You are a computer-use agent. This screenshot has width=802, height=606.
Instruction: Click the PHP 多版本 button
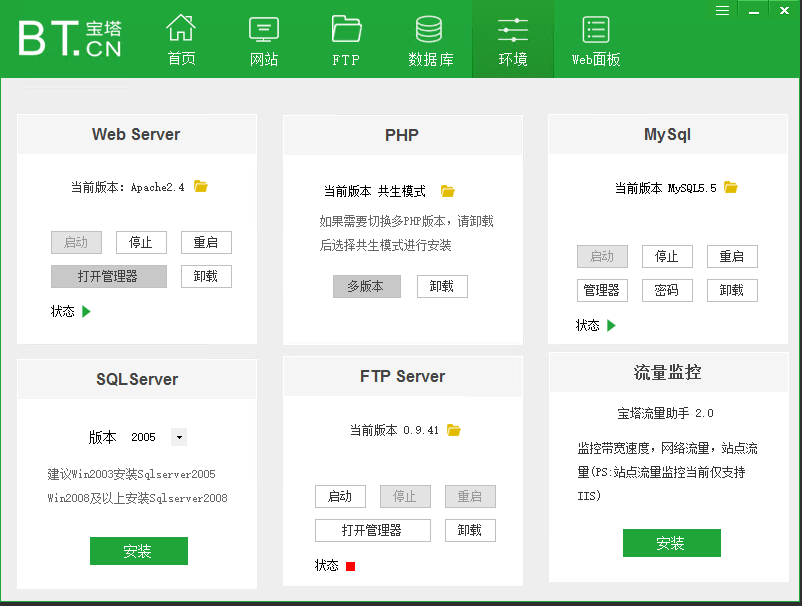[x=367, y=286]
